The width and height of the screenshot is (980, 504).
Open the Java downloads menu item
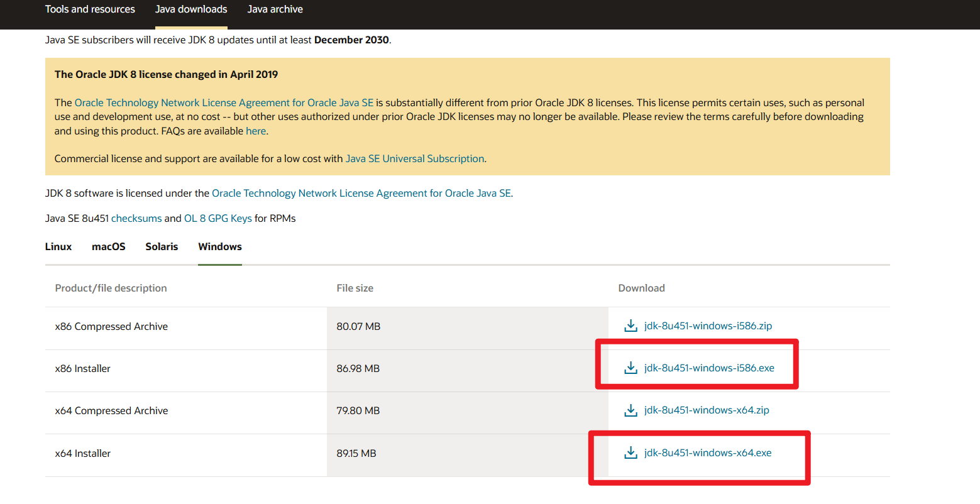191,9
